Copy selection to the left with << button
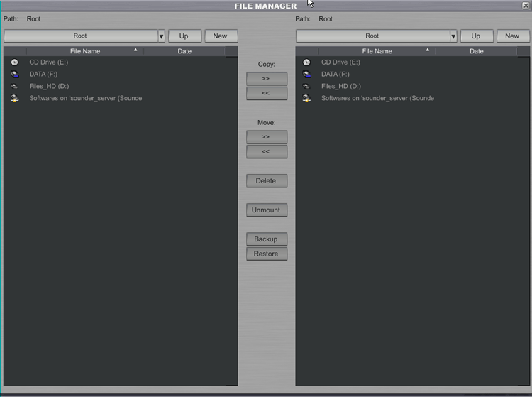 pos(267,93)
